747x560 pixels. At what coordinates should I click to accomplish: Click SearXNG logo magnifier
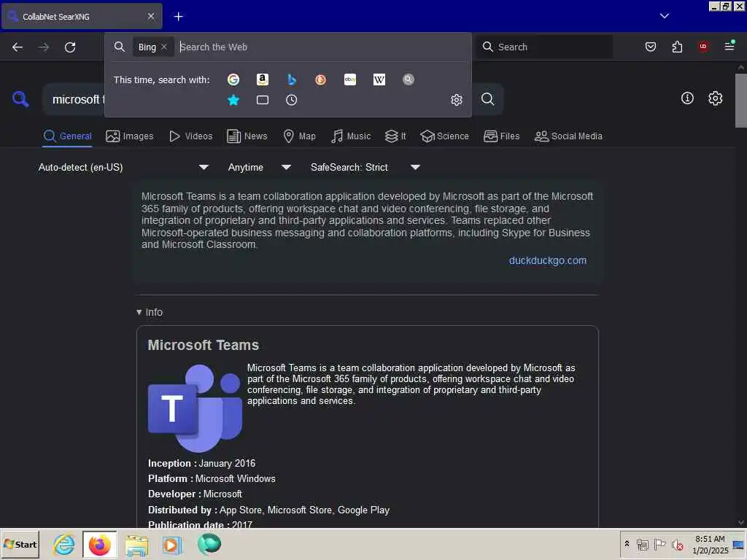20,99
